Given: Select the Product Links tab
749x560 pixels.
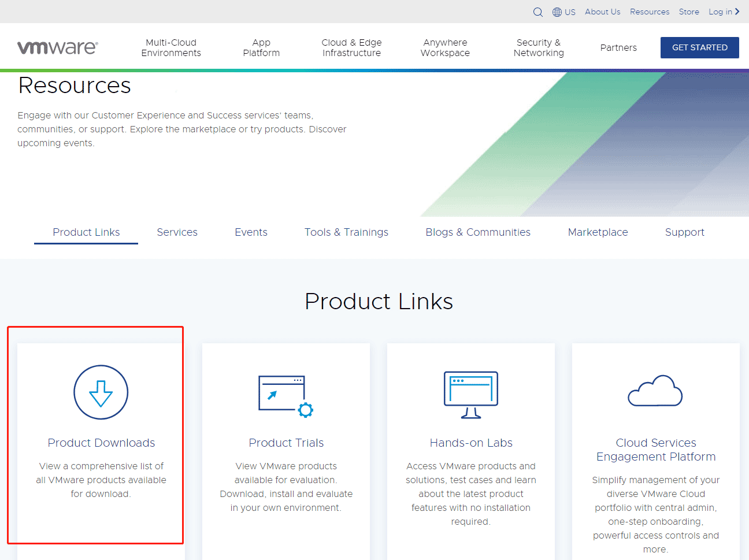Looking at the screenshot, I should (x=86, y=232).
